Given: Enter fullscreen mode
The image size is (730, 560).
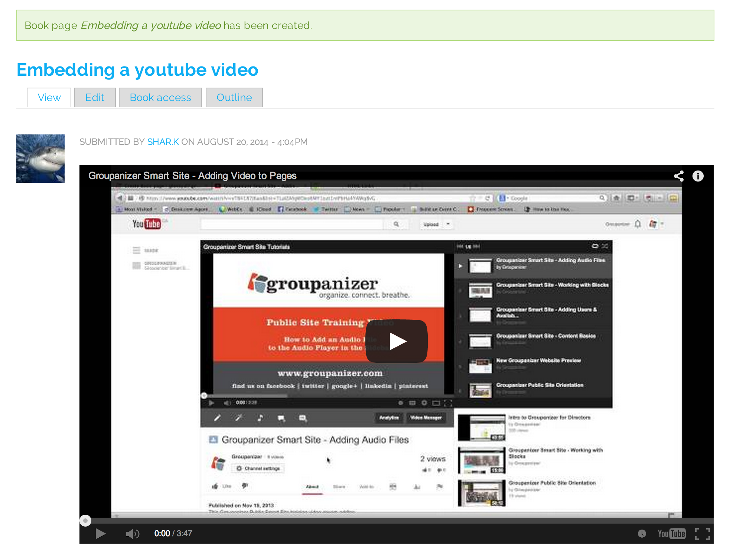Looking at the screenshot, I should click(703, 534).
